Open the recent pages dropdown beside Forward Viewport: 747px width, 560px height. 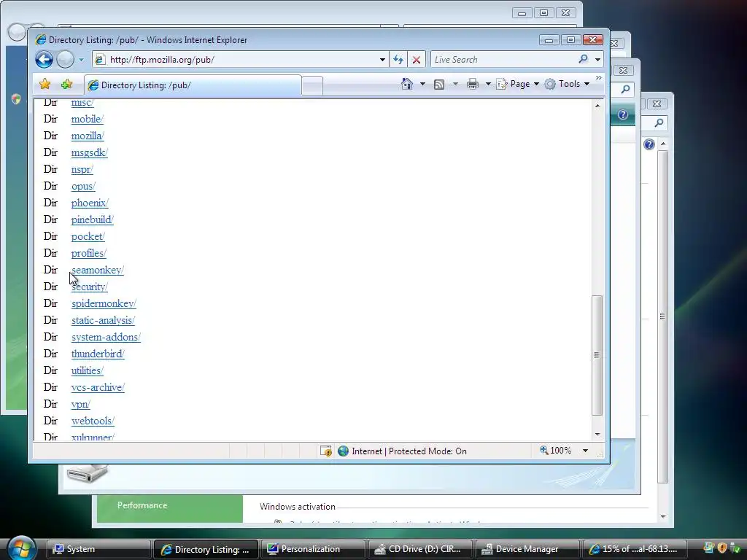coord(82,60)
